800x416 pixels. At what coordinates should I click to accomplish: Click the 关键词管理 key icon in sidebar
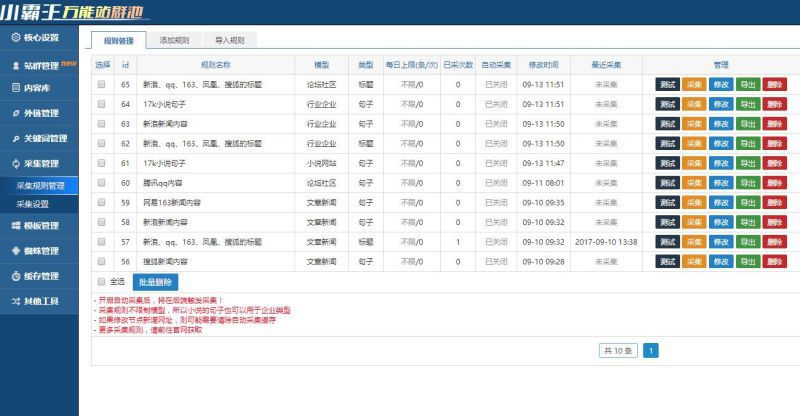(x=16, y=138)
